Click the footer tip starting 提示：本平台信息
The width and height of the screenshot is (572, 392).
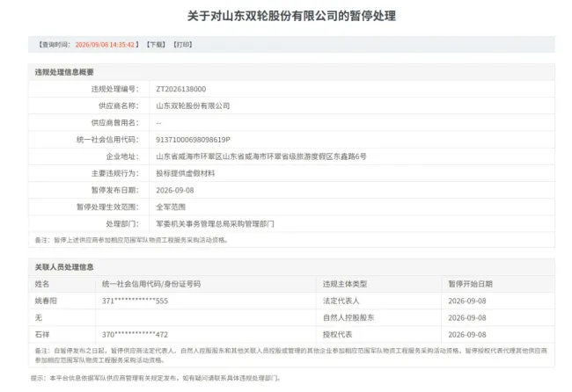[156, 378]
